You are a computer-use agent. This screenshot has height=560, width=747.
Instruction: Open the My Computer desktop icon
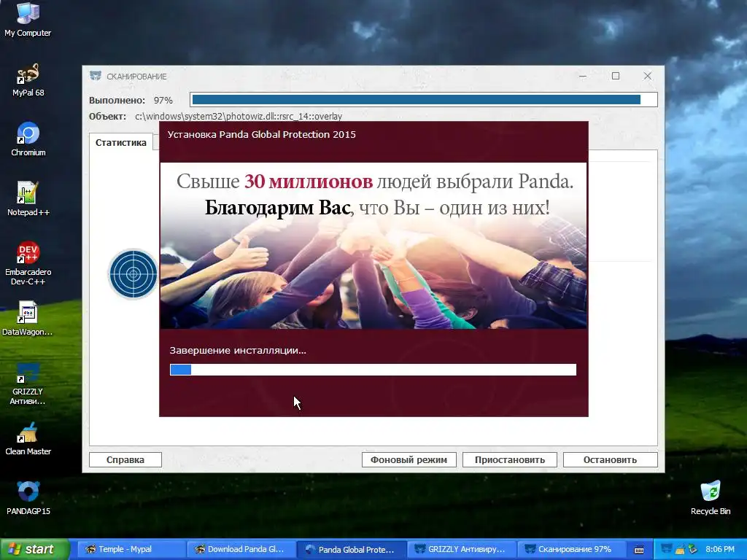28,19
